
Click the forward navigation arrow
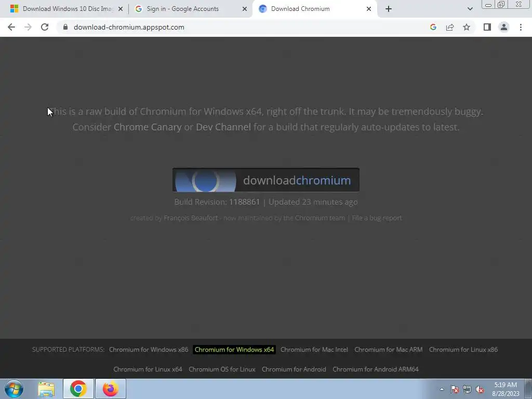(x=28, y=27)
